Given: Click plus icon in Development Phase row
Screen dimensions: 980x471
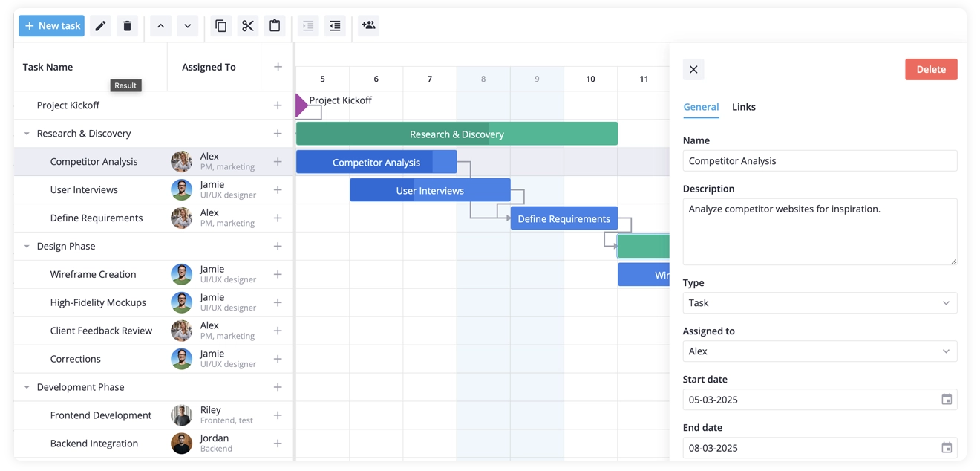Looking at the screenshot, I should point(278,387).
